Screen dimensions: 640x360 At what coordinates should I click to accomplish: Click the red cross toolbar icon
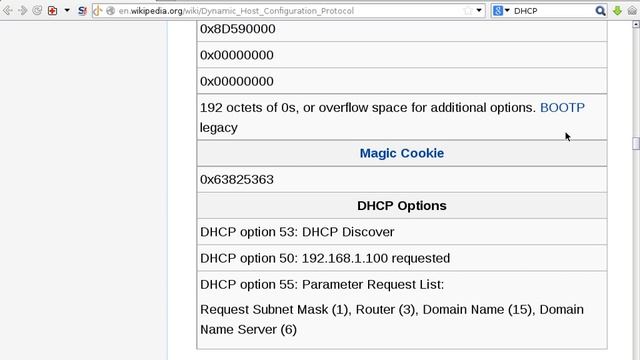[53, 11]
